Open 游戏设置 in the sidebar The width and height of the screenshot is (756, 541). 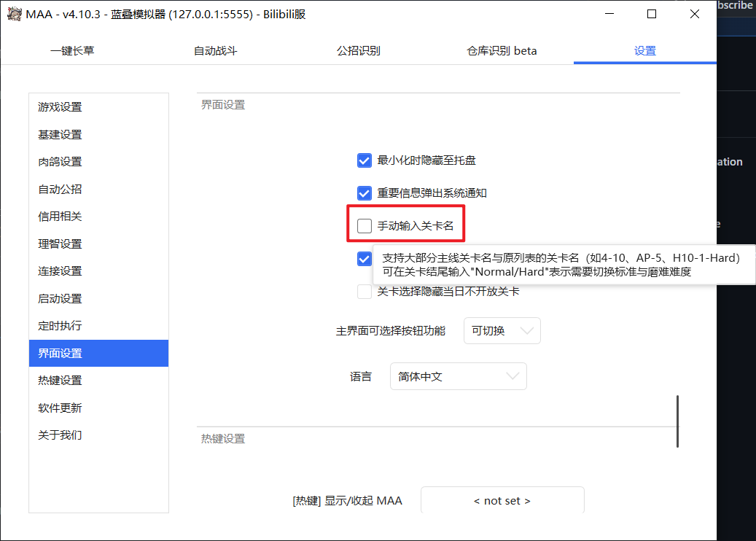coord(98,107)
